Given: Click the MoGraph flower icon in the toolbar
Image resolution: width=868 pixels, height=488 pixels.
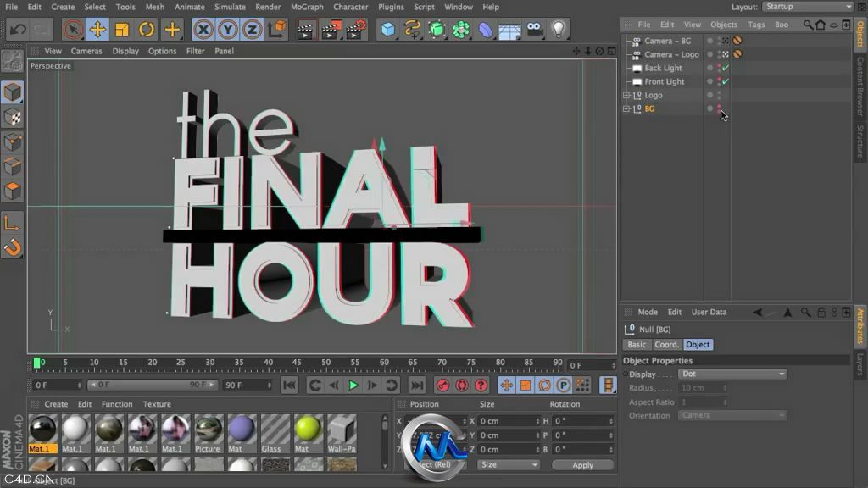Looking at the screenshot, I should (x=460, y=30).
